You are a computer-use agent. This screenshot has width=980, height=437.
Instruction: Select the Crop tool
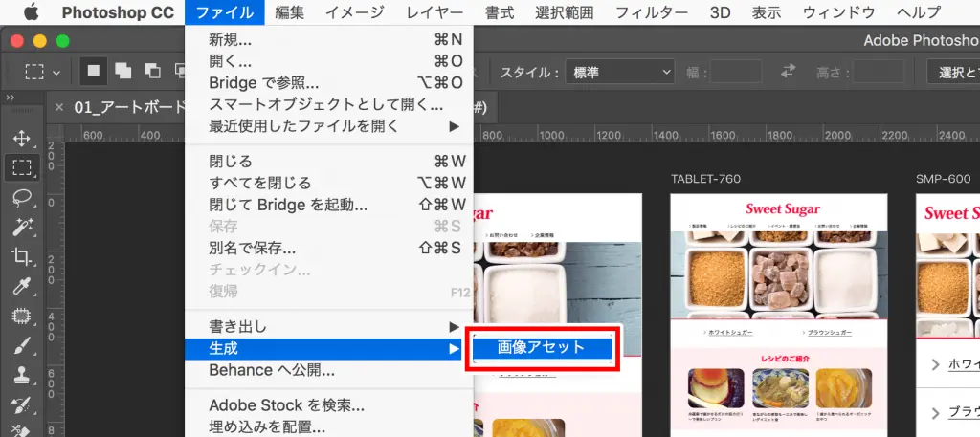pyautogui.click(x=22, y=255)
